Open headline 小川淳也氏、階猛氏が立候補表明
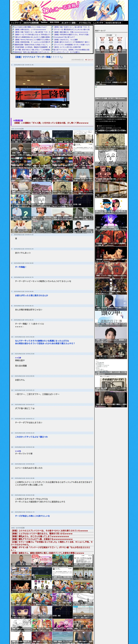 (x=32, y=47)
